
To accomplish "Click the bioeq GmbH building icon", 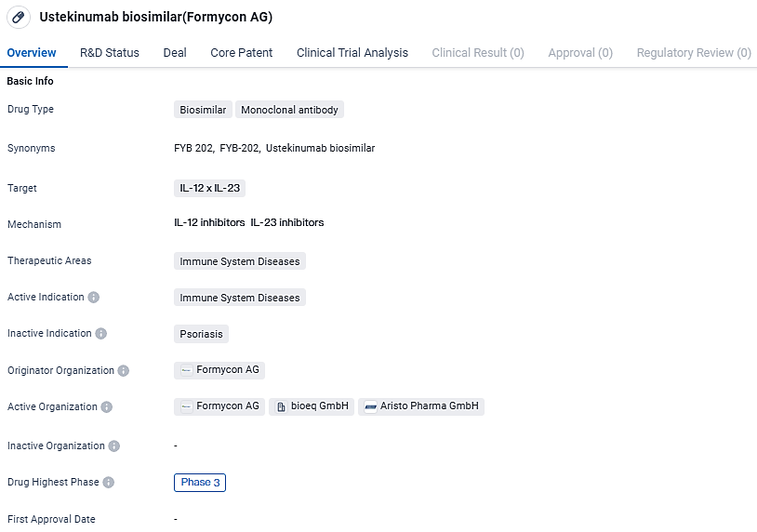I will click(x=281, y=407).
